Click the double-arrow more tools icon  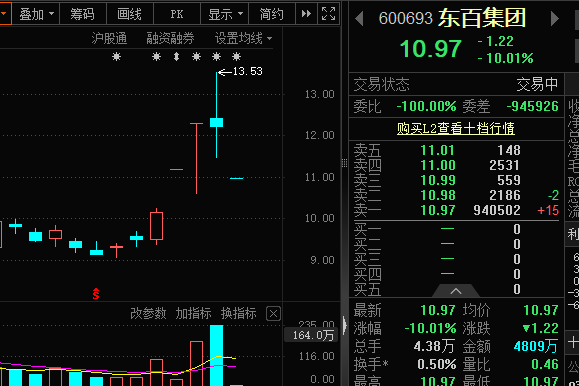306,14
